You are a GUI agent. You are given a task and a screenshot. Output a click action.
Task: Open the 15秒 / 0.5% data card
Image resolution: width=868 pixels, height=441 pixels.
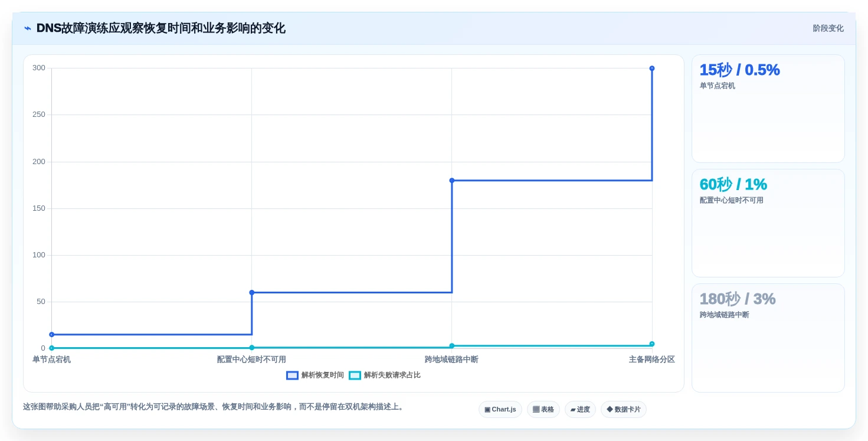(x=768, y=109)
